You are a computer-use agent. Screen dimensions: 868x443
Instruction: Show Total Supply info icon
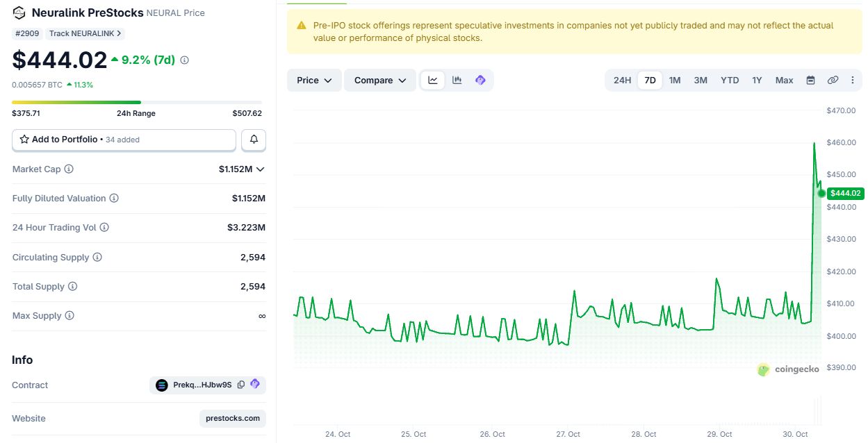[x=72, y=287]
